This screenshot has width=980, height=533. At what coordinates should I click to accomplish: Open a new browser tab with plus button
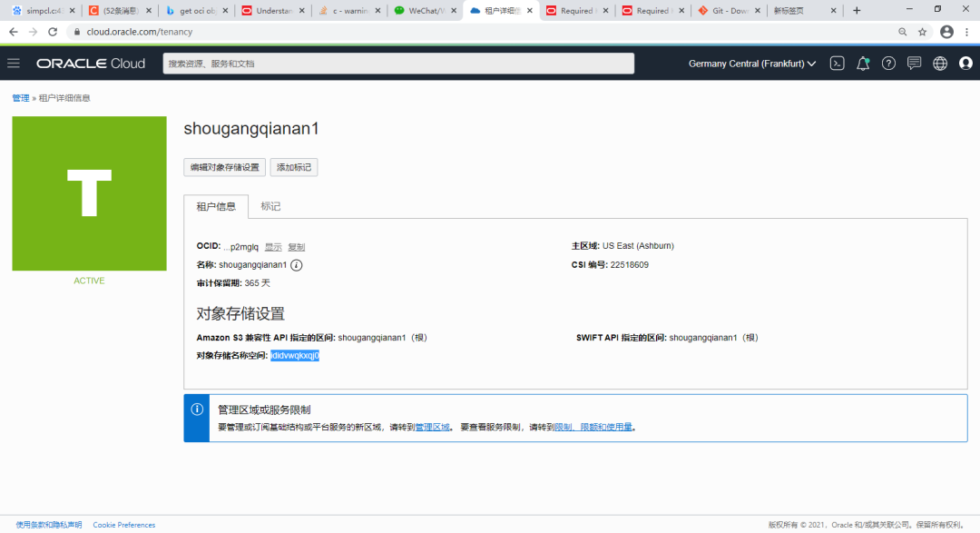click(857, 11)
